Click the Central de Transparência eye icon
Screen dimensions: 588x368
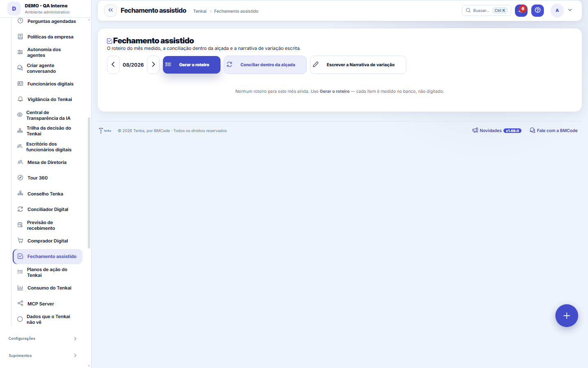coord(20,115)
